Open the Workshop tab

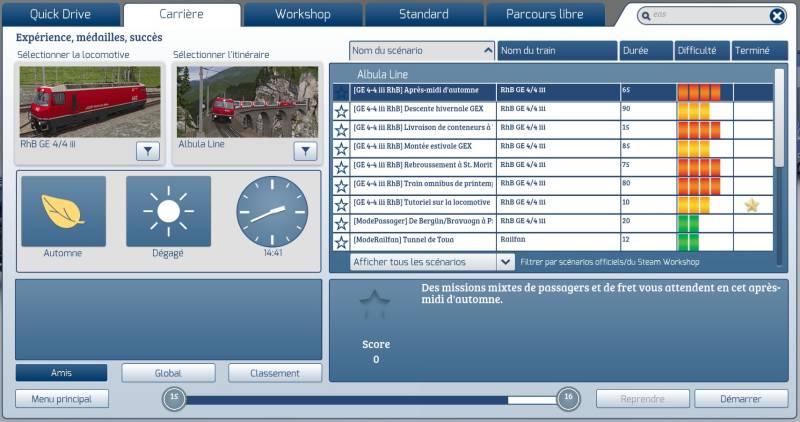pos(303,14)
